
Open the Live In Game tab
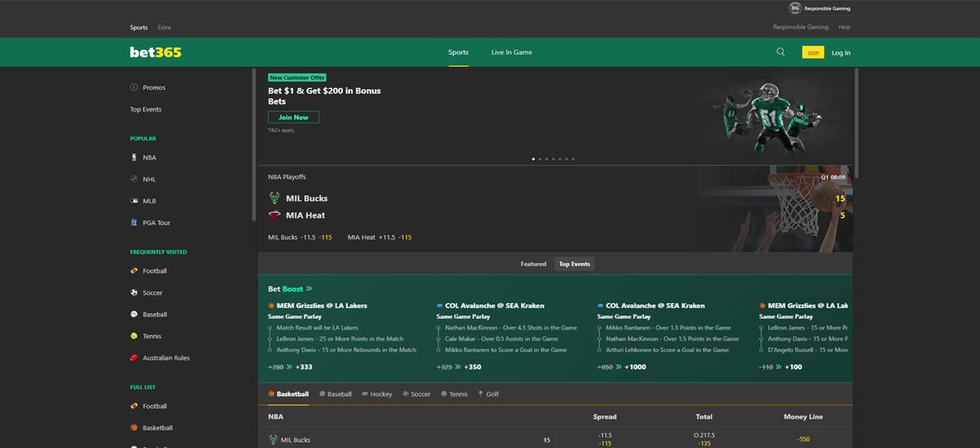pos(512,52)
